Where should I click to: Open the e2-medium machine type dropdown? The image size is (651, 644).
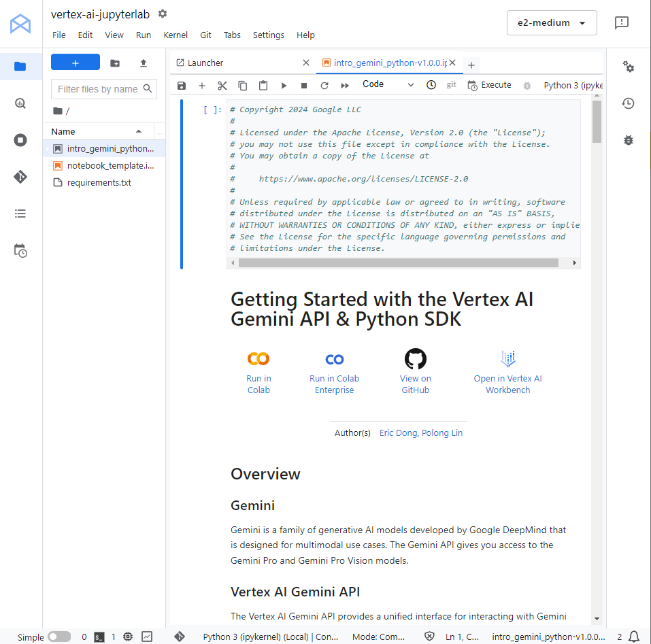pos(552,23)
